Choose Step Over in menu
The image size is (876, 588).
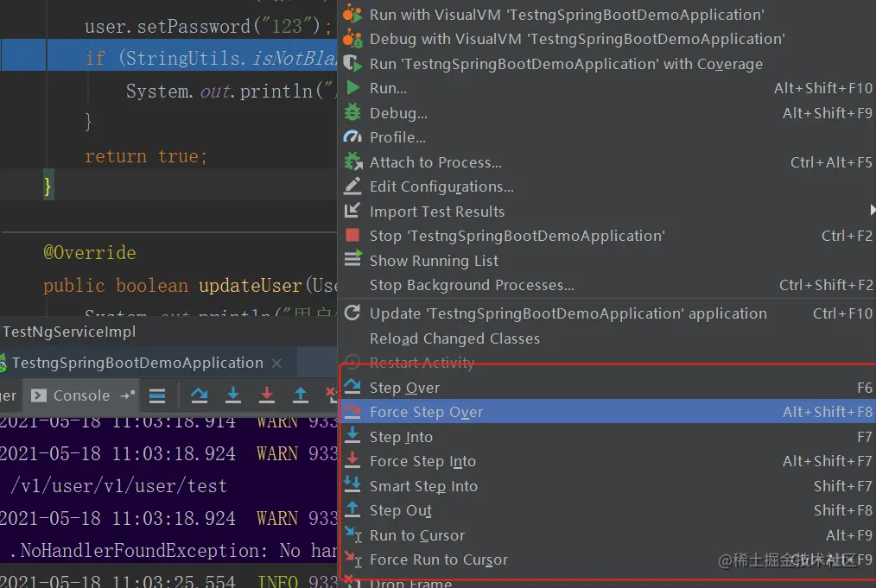point(606,388)
